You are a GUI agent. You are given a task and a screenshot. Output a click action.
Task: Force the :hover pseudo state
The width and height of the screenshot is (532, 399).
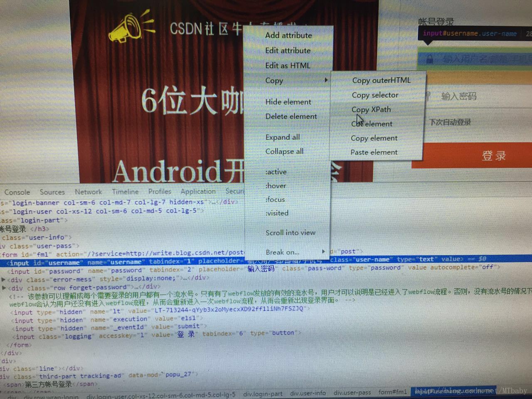[276, 185]
